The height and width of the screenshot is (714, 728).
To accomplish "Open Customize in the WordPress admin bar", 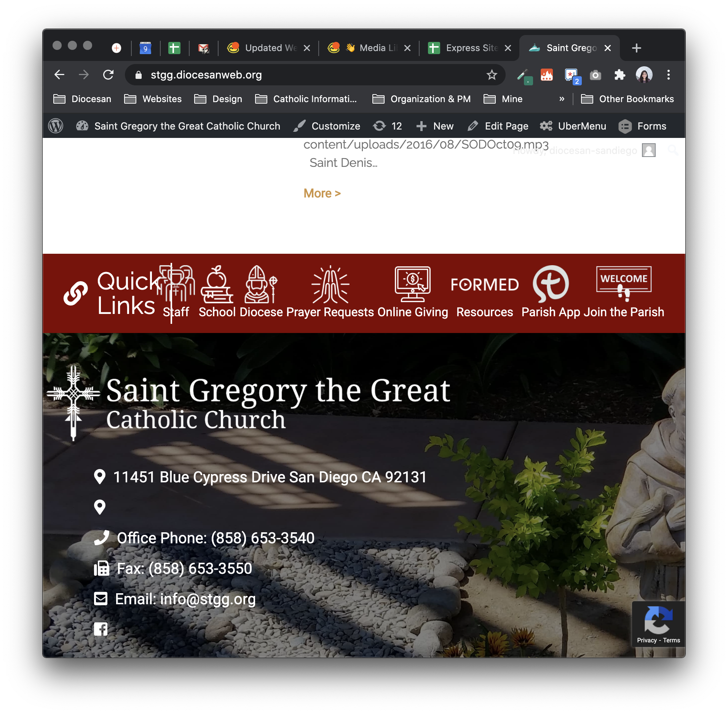I will pos(327,126).
